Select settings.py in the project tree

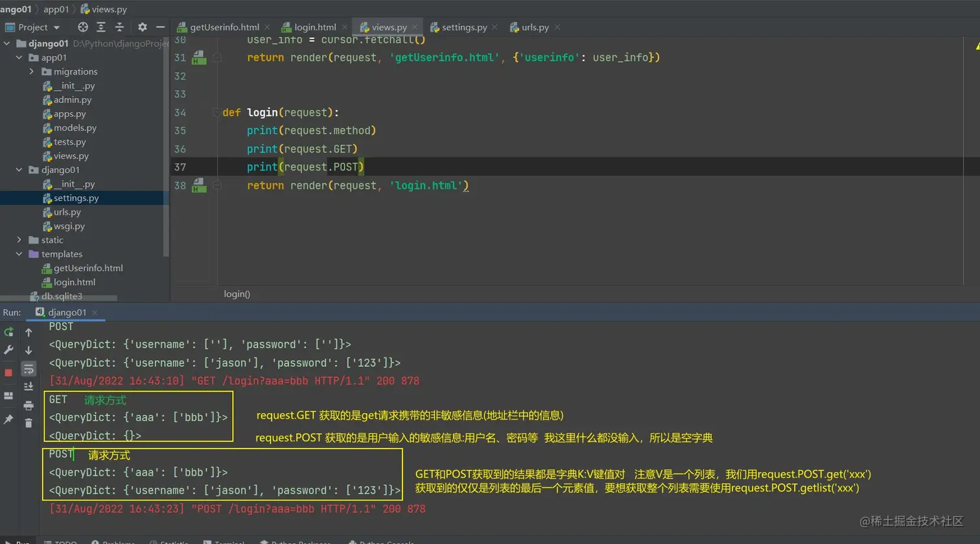[x=76, y=198]
